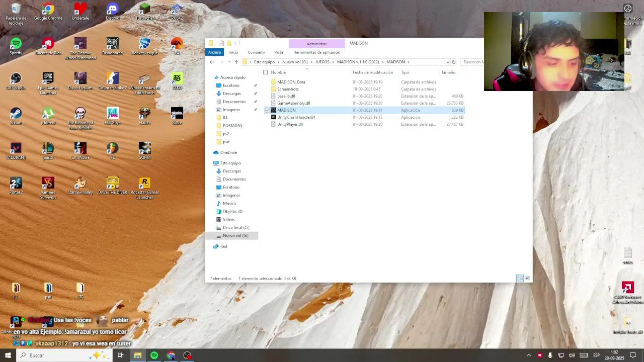Expand chevron after Este equipo in path
The height and width of the screenshot is (362, 644).
(278, 62)
